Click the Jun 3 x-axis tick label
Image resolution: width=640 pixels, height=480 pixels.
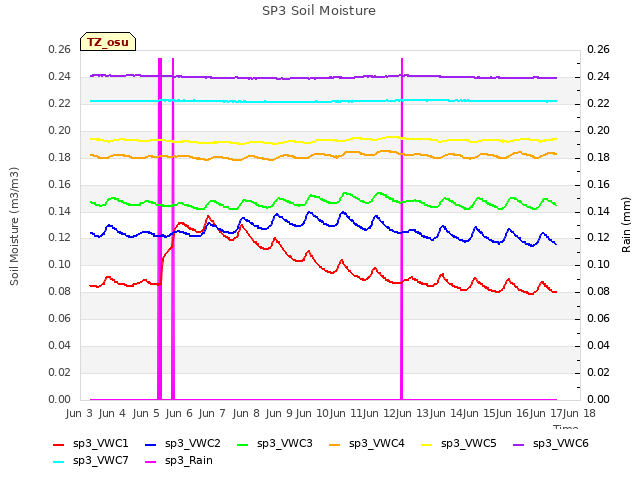coord(79,413)
